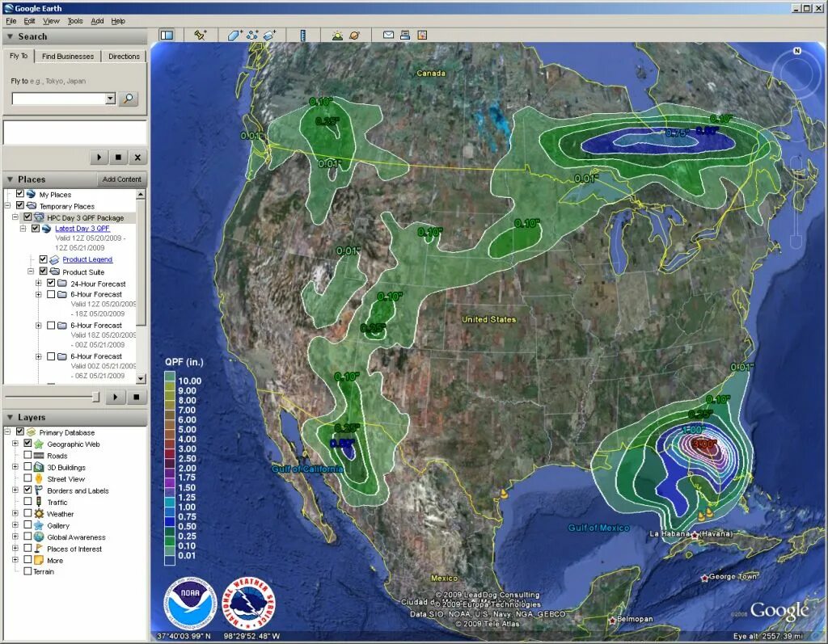Click the Street View pegman layer icon
This screenshot has width=828, height=644.
tap(39, 479)
